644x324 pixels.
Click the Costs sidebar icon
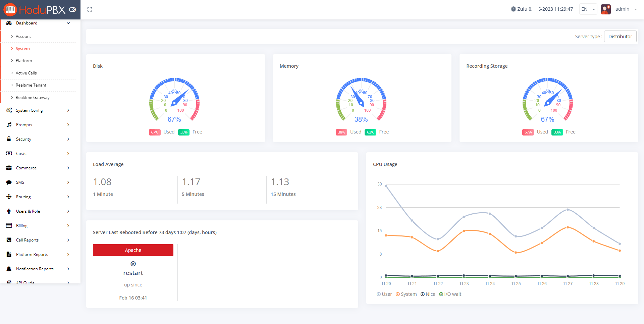[9, 153]
